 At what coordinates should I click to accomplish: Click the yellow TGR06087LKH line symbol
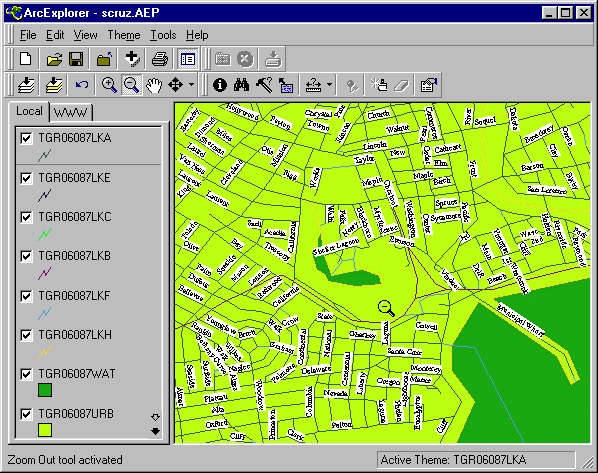pyautogui.click(x=45, y=352)
